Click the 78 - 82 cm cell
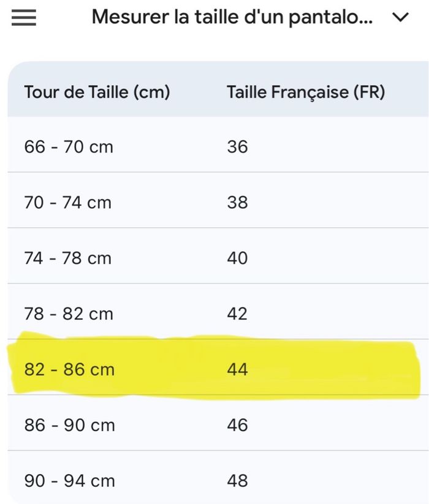Viewport: 429px width, 504px height. point(69,314)
